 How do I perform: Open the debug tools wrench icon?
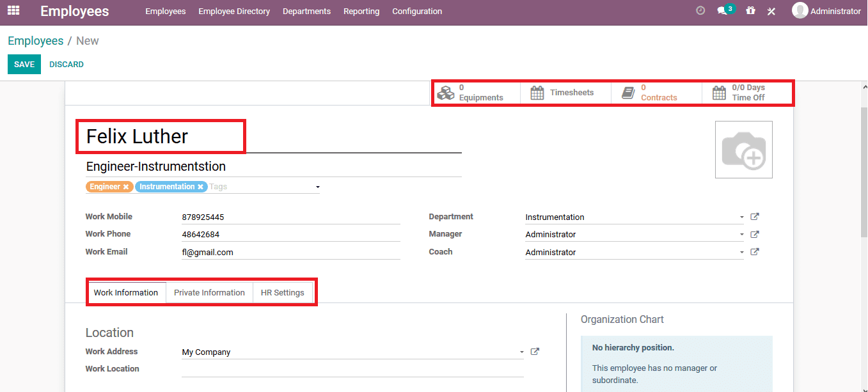coord(771,11)
